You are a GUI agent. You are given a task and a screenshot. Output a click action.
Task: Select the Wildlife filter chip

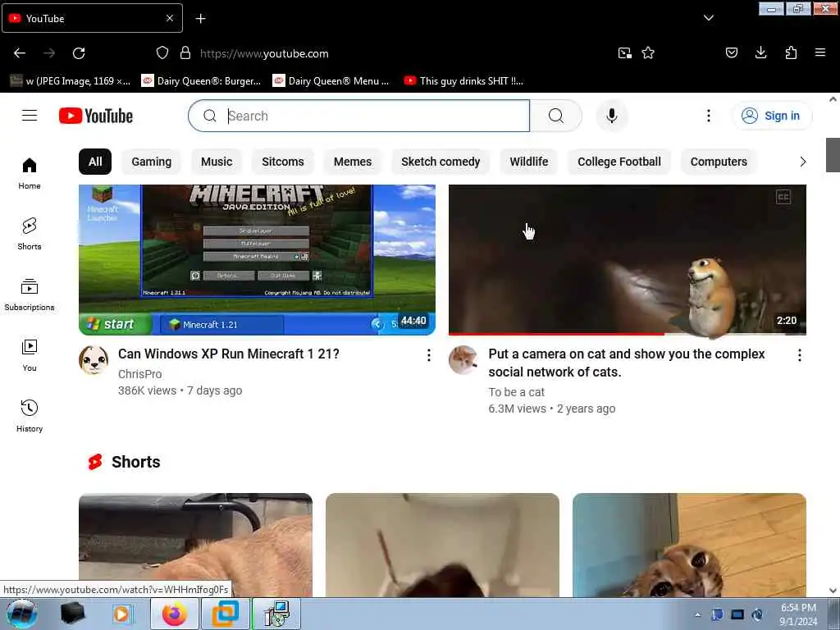pos(529,162)
